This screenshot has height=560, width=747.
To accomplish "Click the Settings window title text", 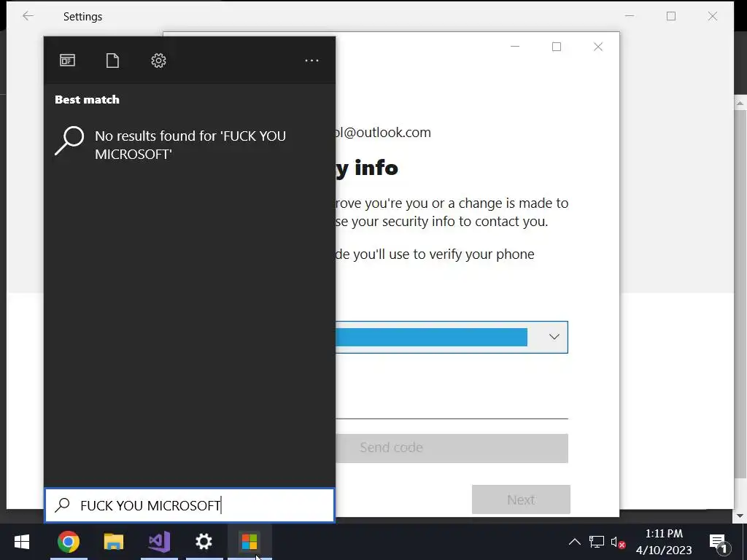I will tap(83, 17).
